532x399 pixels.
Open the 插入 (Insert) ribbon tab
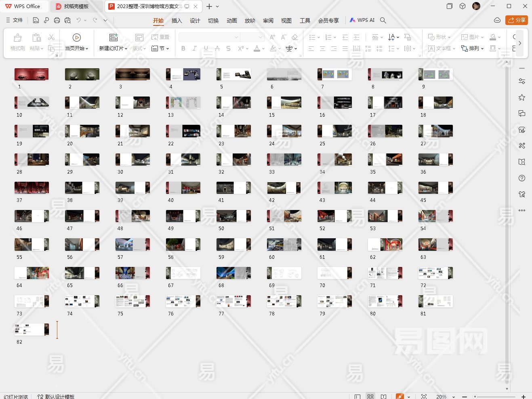click(177, 21)
